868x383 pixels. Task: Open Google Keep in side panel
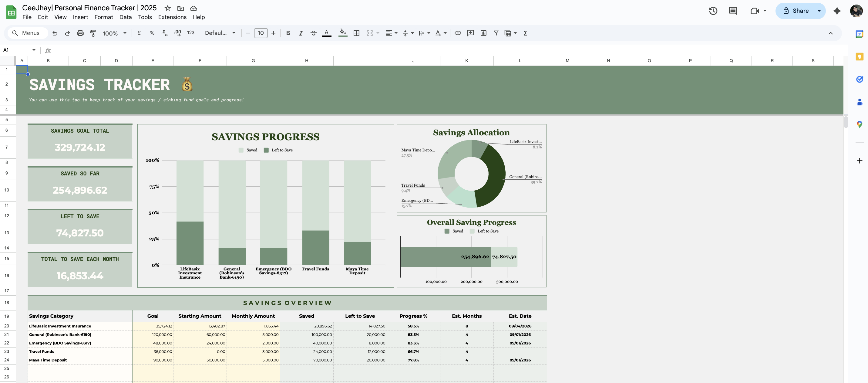(x=859, y=57)
